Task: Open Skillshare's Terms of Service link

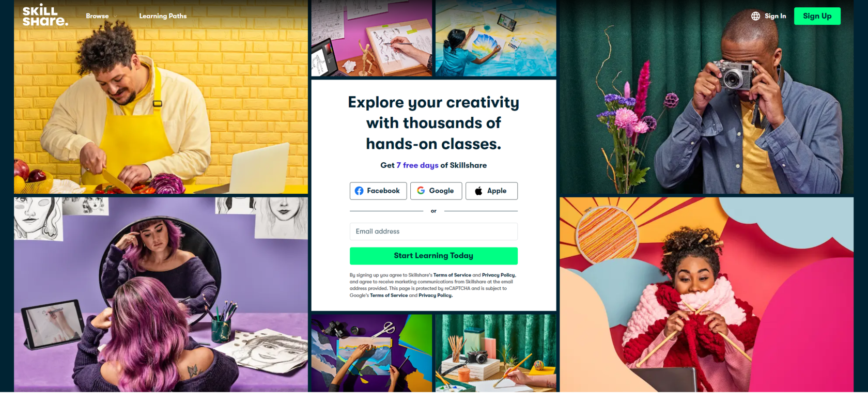Action: [x=452, y=275]
